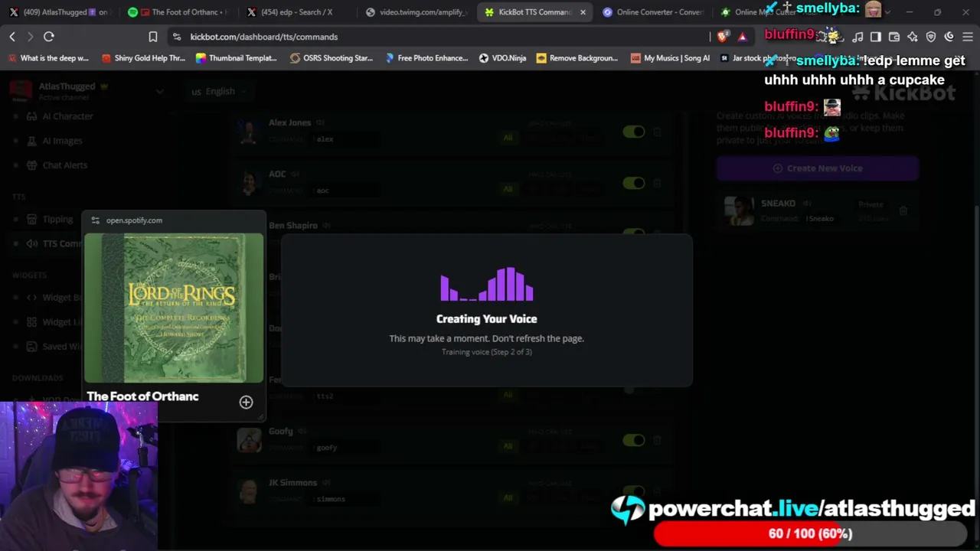
Task: Click the Create New Voice button
Action: tap(818, 168)
